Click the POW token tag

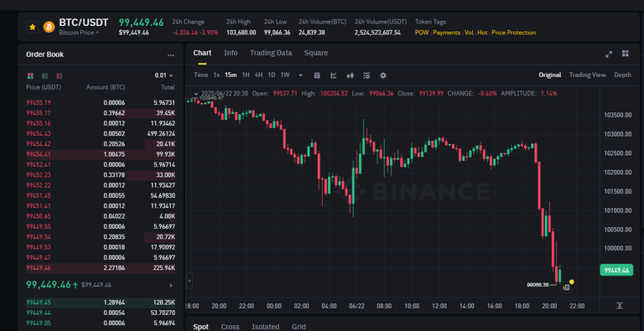click(x=422, y=33)
